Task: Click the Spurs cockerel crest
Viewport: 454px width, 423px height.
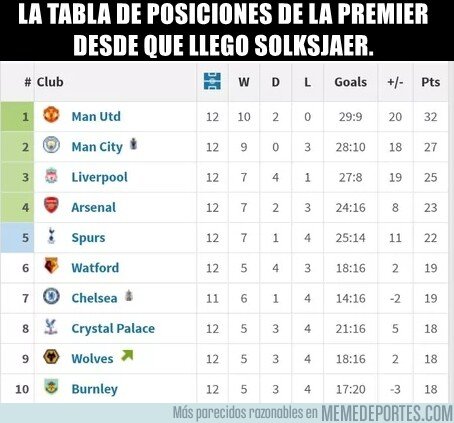Action: pyautogui.click(x=51, y=235)
